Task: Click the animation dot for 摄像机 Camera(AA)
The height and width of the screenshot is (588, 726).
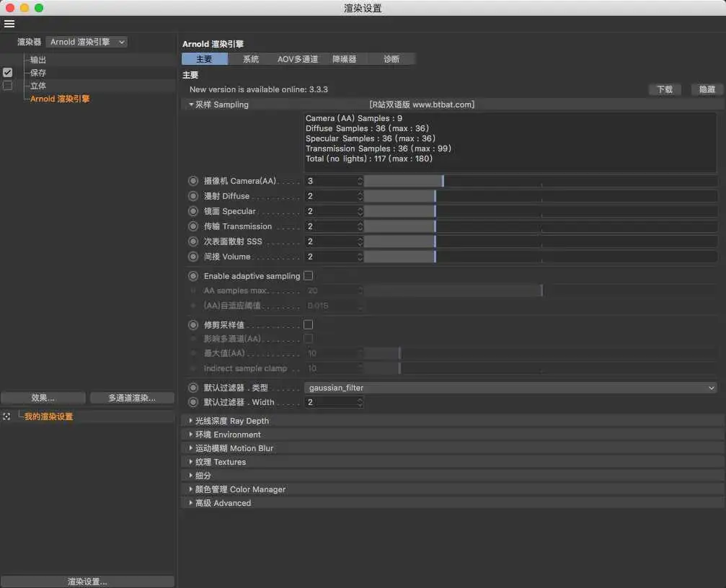Action: point(193,181)
